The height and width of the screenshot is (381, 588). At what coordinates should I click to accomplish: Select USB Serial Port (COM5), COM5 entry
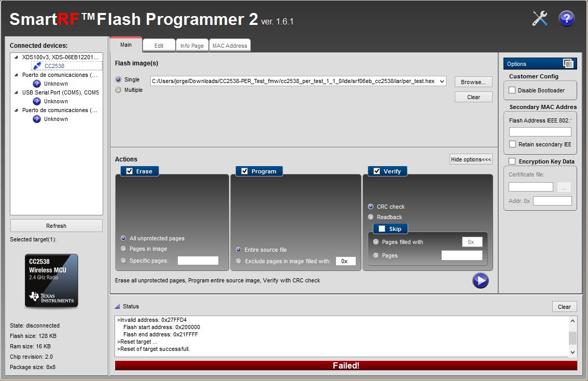tap(60, 92)
